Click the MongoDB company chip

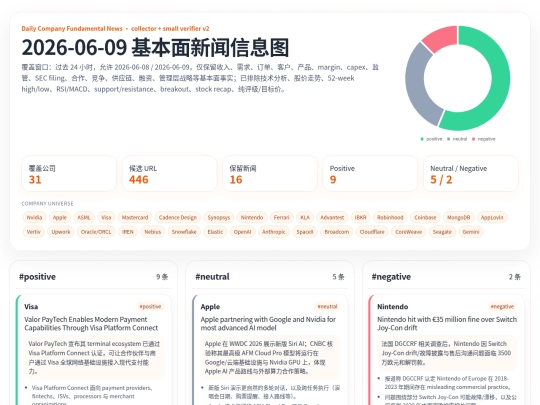(458, 217)
